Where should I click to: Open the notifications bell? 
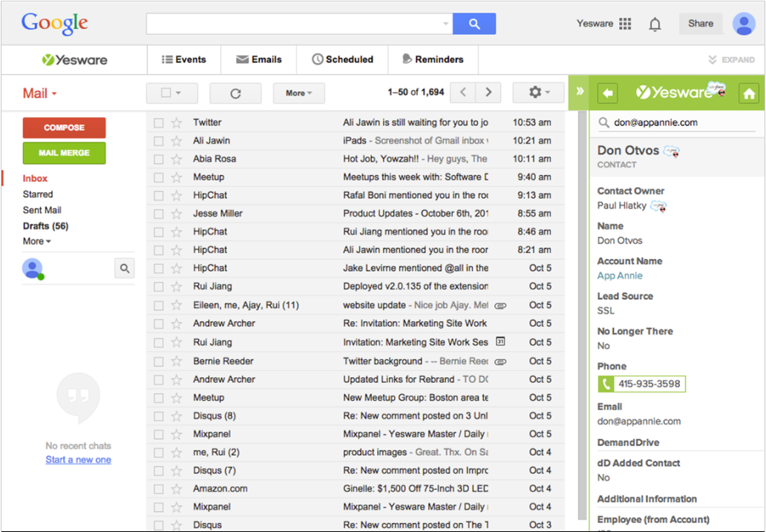(x=655, y=24)
